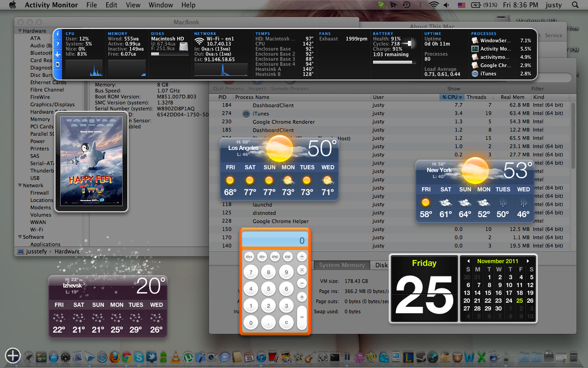Image resolution: width=588 pixels, height=368 pixels.
Task: Open League of Legends Dock icon
Action: [x=408, y=357]
